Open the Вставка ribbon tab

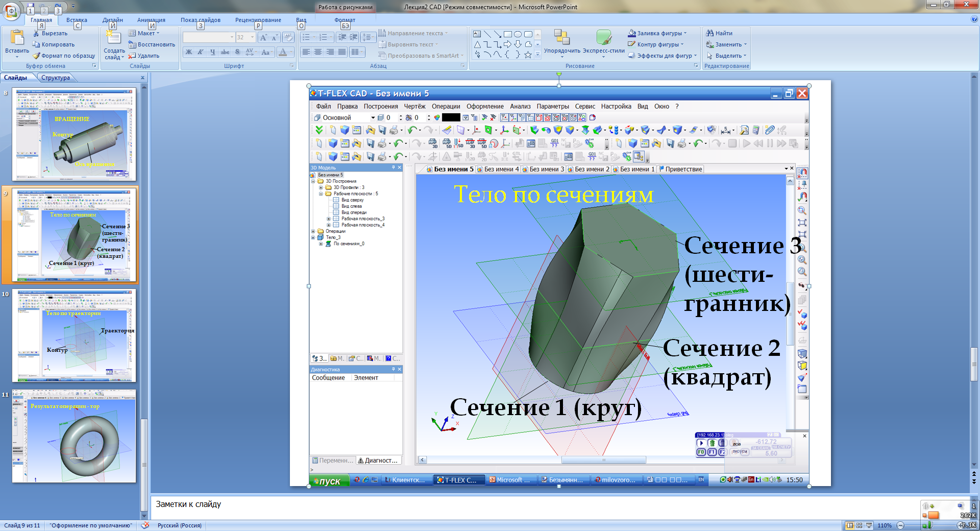[x=77, y=20]
